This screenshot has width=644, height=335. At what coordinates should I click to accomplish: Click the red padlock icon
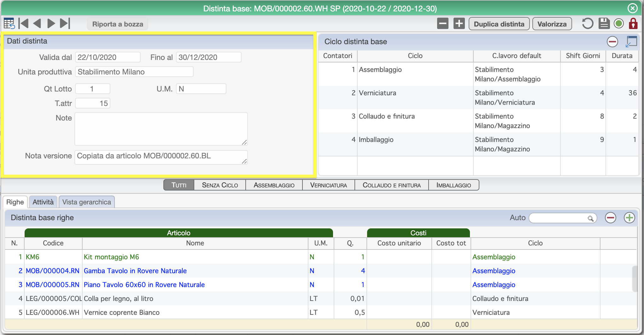click(x=633, y=24)
